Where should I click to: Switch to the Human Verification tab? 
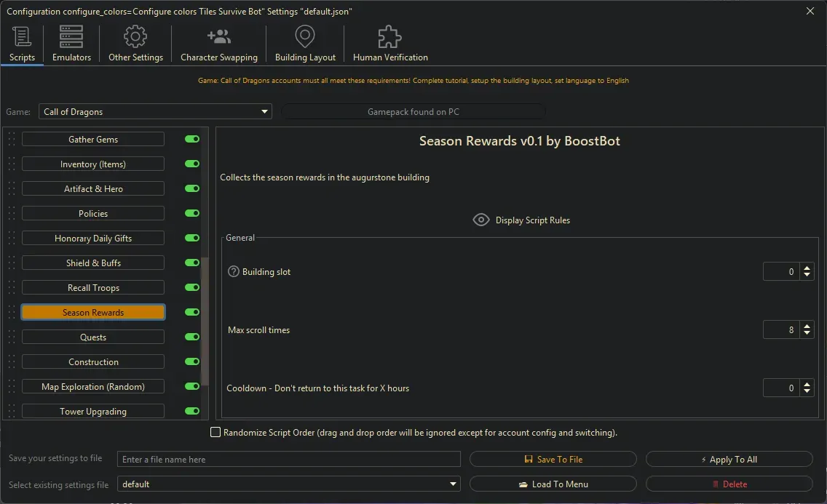(389, 44)
